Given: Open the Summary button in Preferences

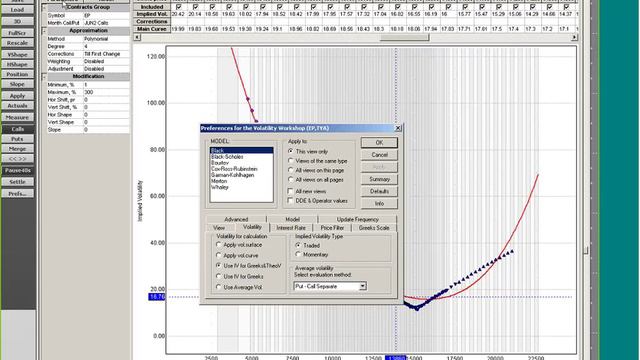Looking at the screenshot, I should click(x=379, y=179).
